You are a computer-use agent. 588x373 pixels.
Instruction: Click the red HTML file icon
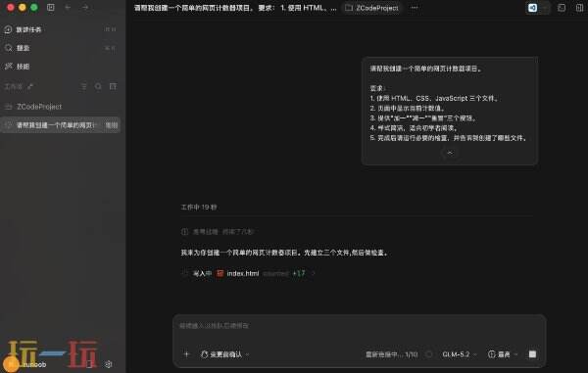pos(220,274)
